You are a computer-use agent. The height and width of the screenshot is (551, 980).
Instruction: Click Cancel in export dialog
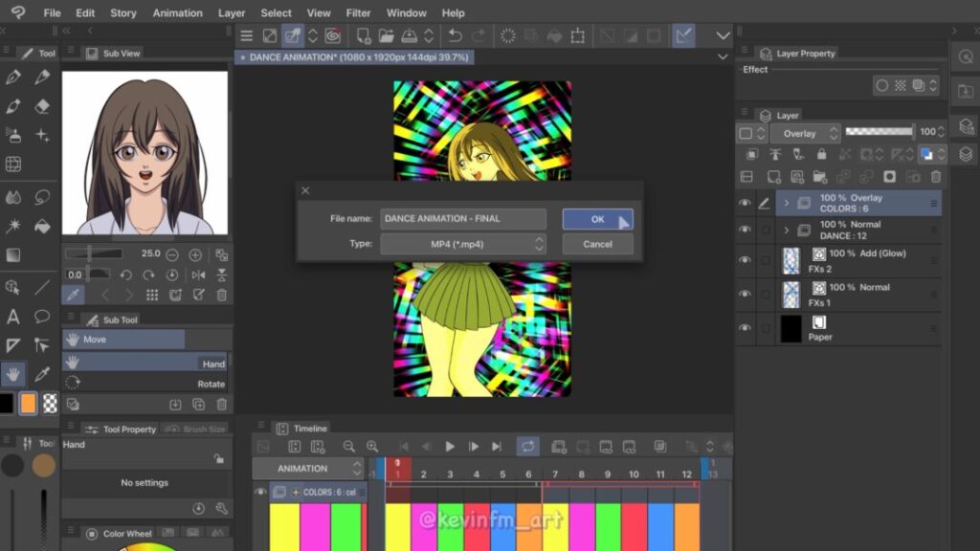coord(597,244)
